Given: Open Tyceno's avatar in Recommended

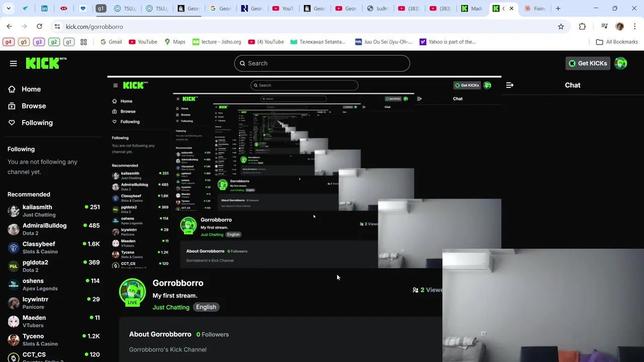Looking at the screenshot, I should click(x=14, y=340).
